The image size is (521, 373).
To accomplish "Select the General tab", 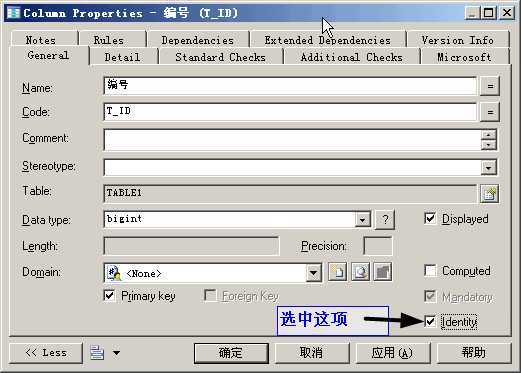I will click(x=48, y=55).
